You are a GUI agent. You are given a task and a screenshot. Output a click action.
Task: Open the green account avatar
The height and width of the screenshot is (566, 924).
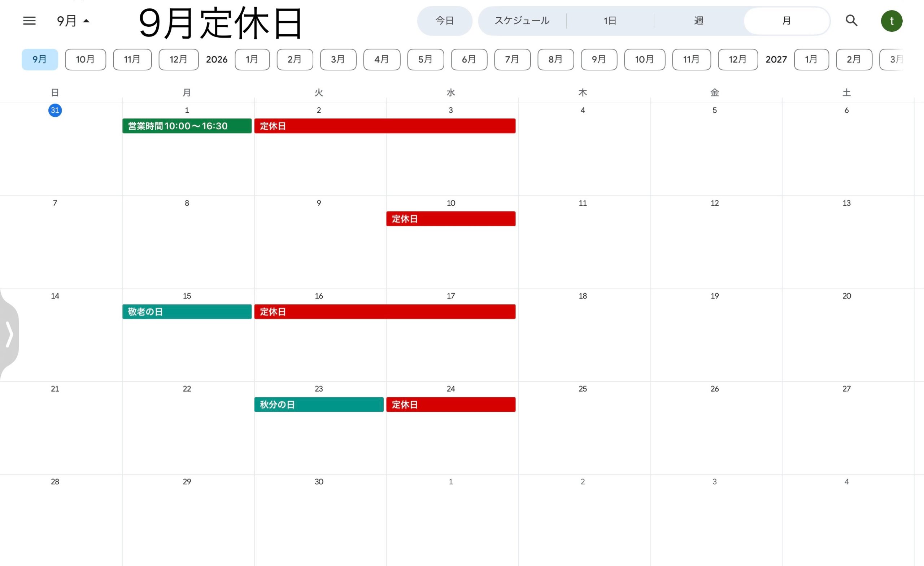[892, 21]
